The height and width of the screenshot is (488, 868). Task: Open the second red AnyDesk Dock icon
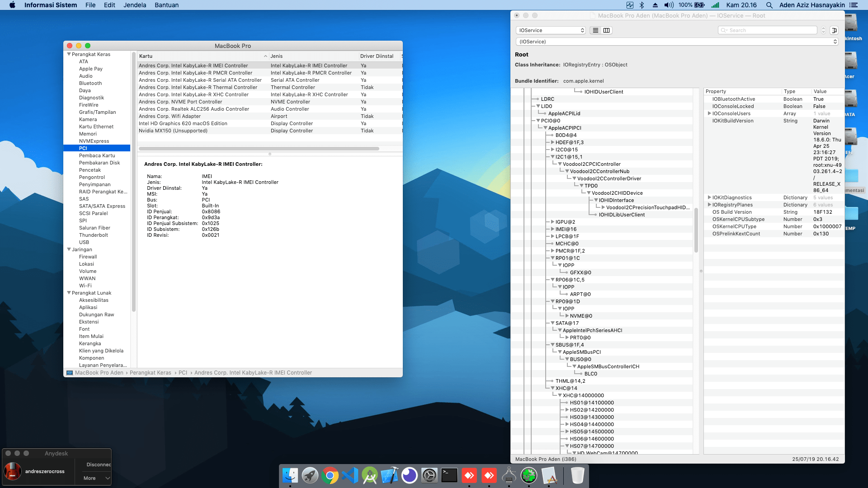[489, 475]
